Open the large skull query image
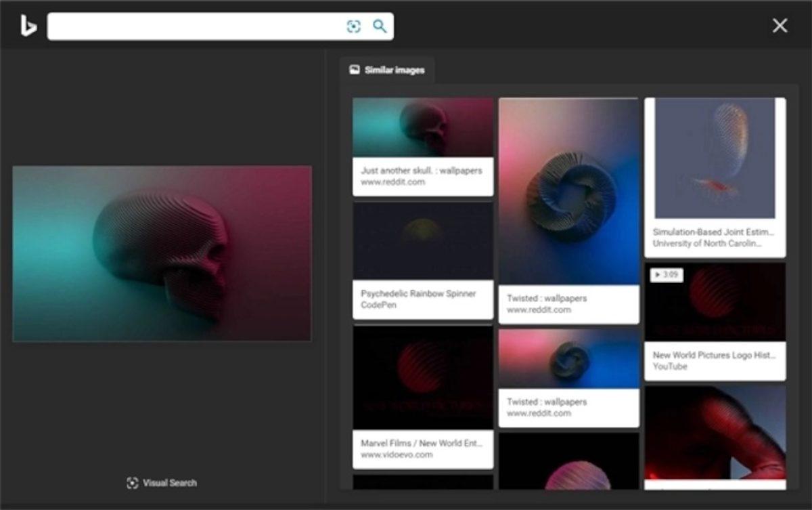This screenshot has width=812, height=510. click(x=162, y=253)
